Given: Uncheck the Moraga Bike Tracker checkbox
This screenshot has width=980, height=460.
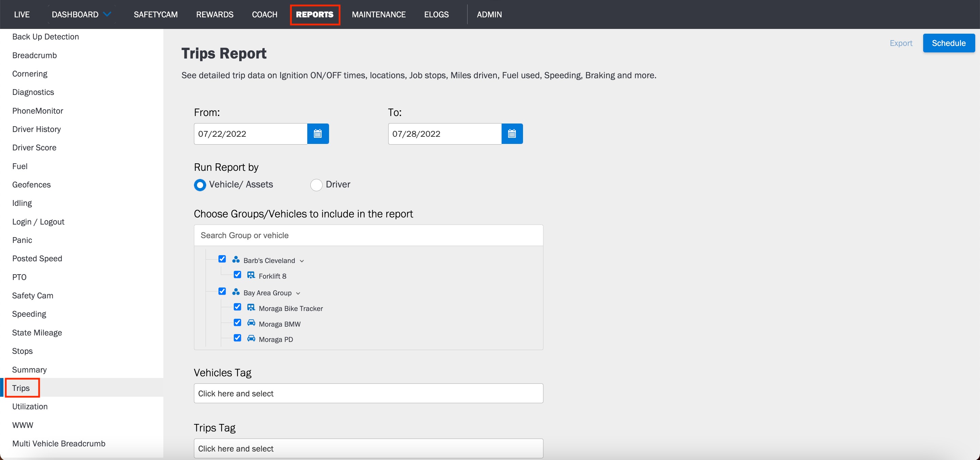Looking at the screenshot, I should coord(238,307).
